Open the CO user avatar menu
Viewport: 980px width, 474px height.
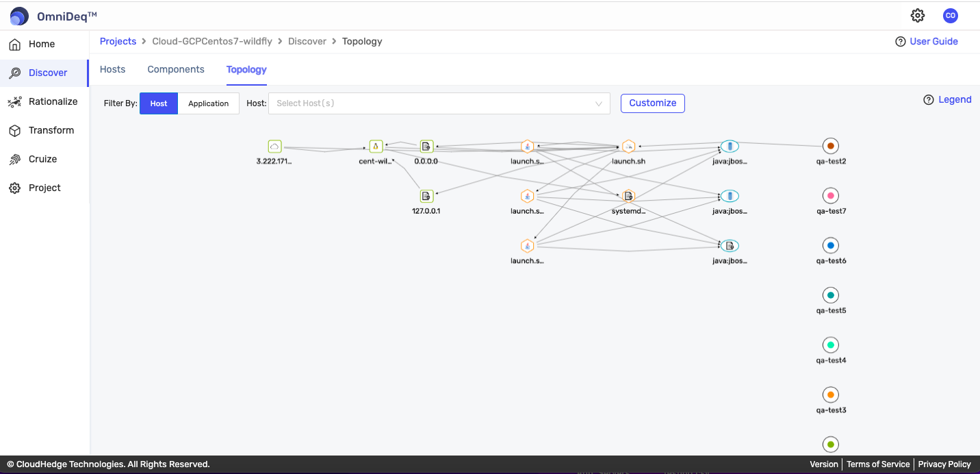(950, 15)
